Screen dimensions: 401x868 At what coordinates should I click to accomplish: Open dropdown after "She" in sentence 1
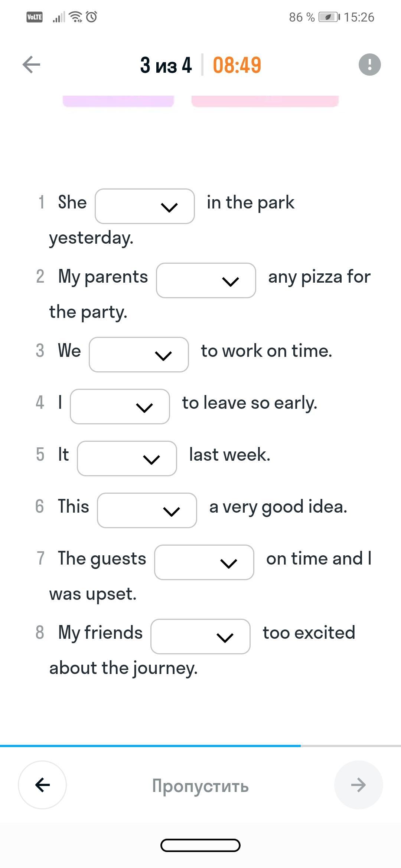pyautogui.click(x=145, y=206)
